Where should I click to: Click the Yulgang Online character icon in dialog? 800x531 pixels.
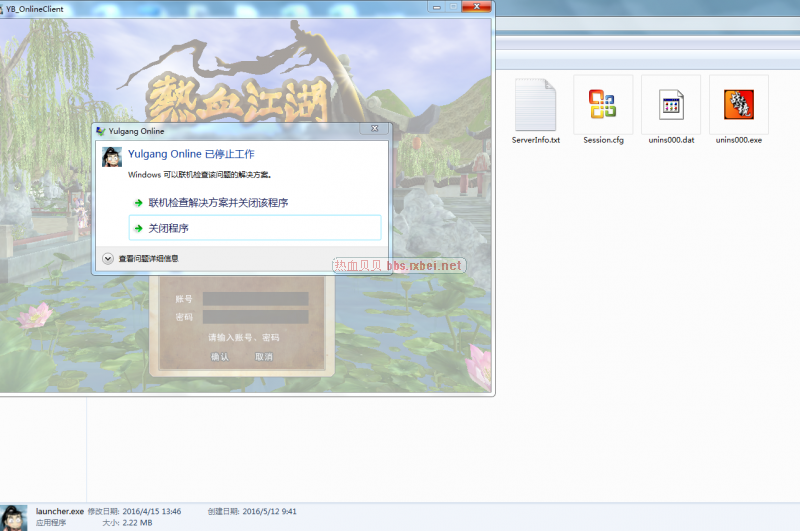112,157
